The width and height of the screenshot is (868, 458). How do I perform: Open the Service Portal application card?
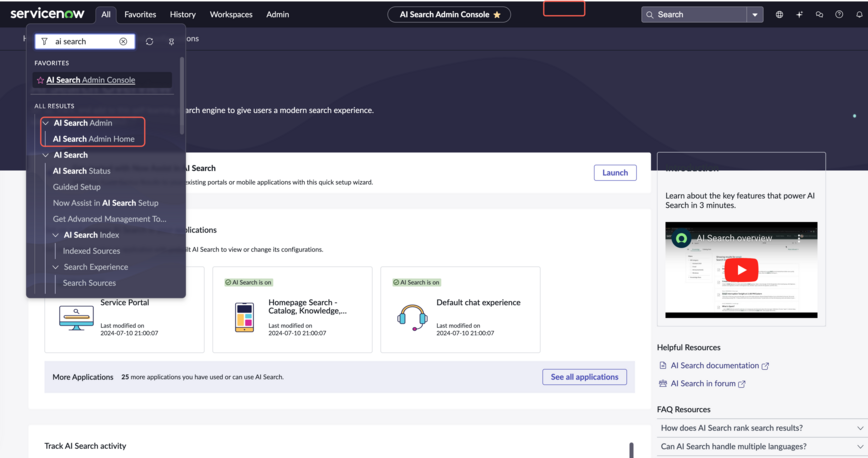[125, 310]
